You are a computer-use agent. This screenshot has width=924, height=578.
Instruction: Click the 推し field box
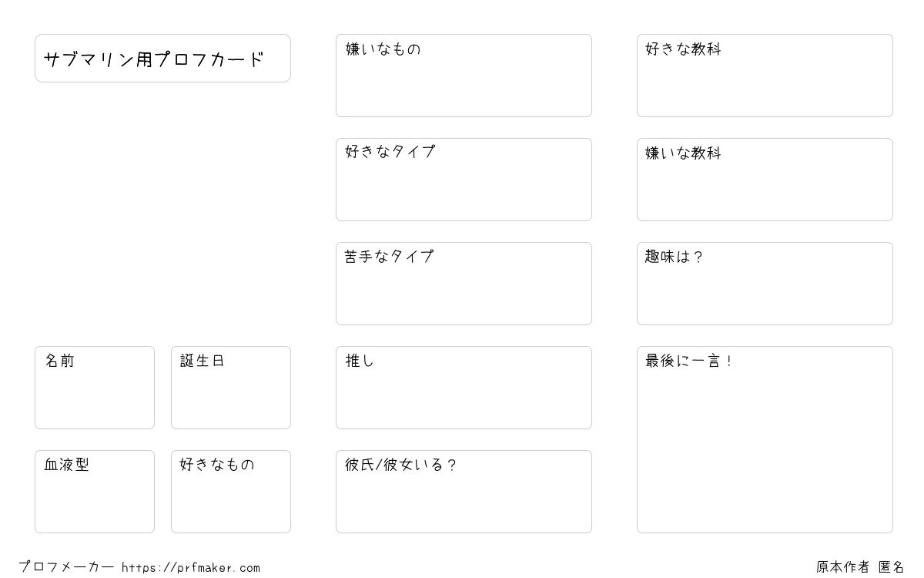coord(464,388)
